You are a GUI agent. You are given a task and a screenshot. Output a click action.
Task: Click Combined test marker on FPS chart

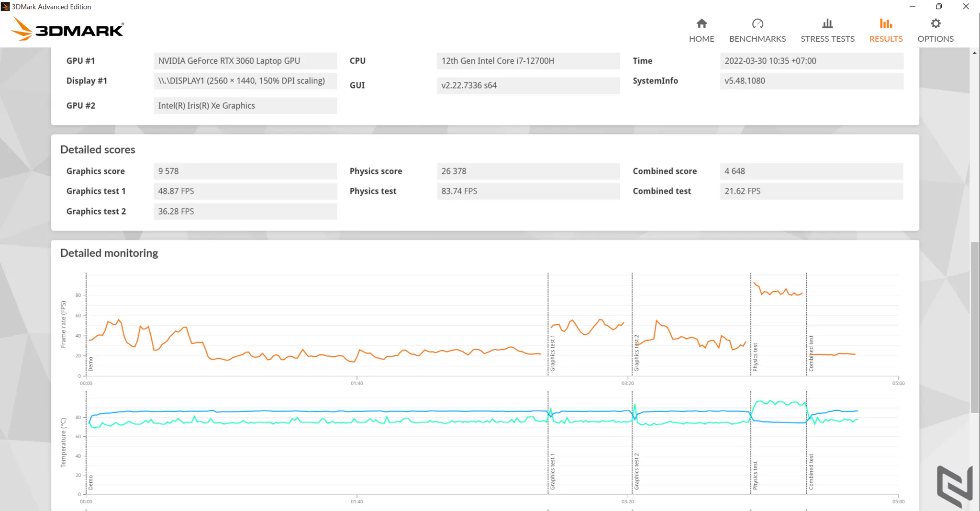click(x=811, y=353)
